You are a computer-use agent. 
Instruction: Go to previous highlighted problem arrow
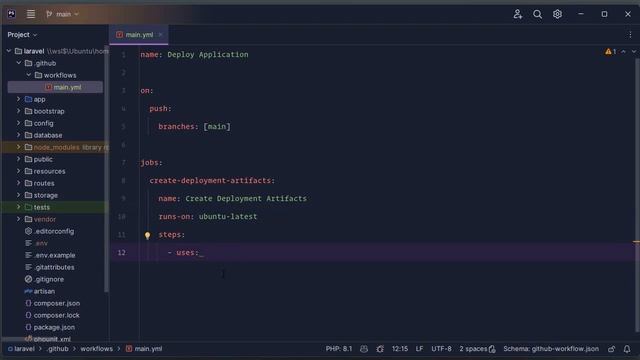click(623, 51)
